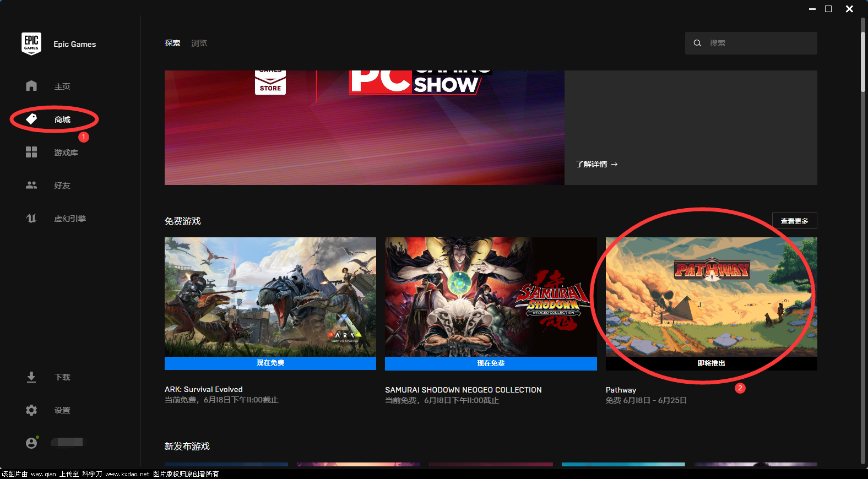Select 主页 in the sidebar
868x479 pixels.
pyautogui.click(x=62, y=86)
